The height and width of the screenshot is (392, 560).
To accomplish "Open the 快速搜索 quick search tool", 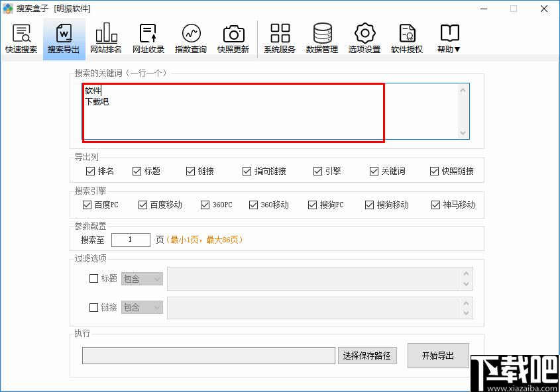I will coord(21,39).
